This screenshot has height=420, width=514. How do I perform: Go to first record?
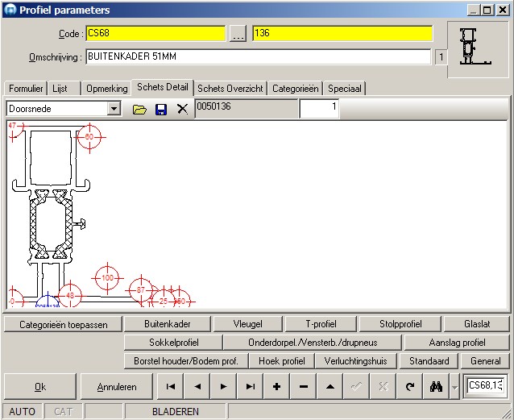pyautogui.click(x=171, y=386)
